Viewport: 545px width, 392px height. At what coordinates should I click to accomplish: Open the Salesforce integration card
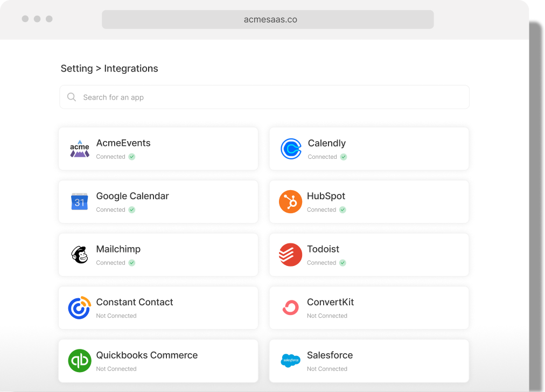pyautogui.click(x=369, y=361)
